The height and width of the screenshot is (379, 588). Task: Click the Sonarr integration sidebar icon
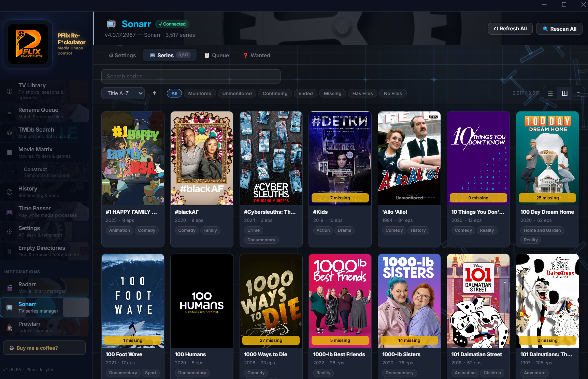point(10,307)
